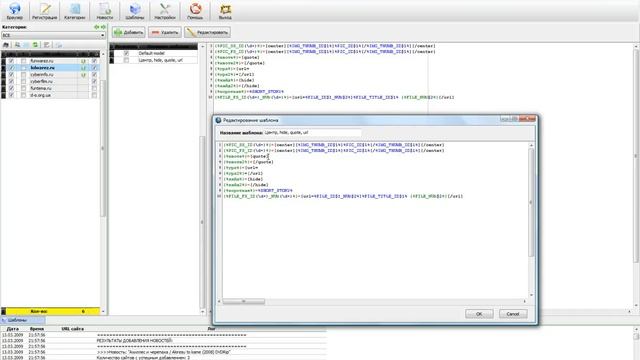Click the dialog horizontal scrollbar thumb
Image resolution: width=640 pixels, height=360 pixels.
pyautogui.click(x=244, y=302)
